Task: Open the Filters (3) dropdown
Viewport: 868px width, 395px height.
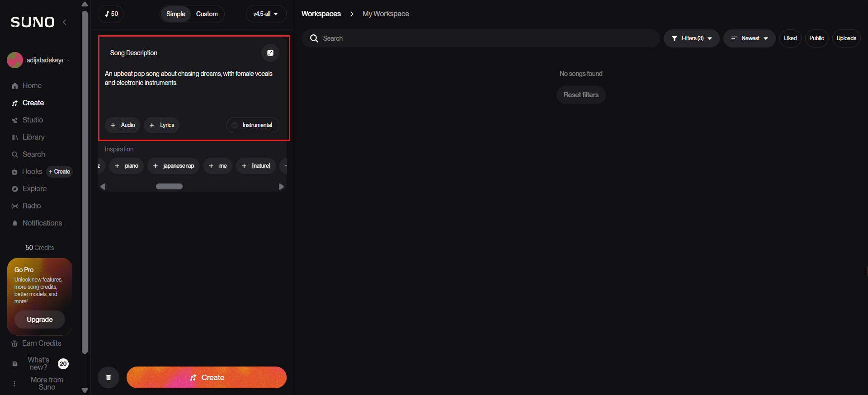Action: 692,38
